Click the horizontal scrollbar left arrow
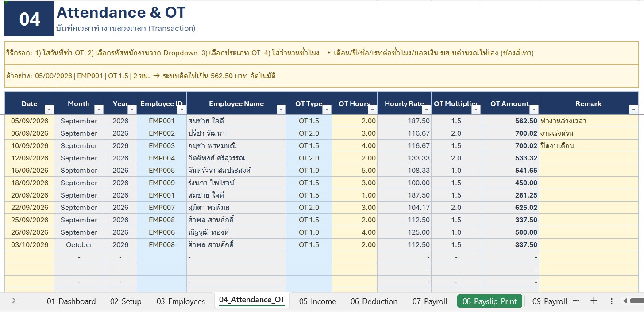This screenshot has height=312, width=644. pos(625,301)
